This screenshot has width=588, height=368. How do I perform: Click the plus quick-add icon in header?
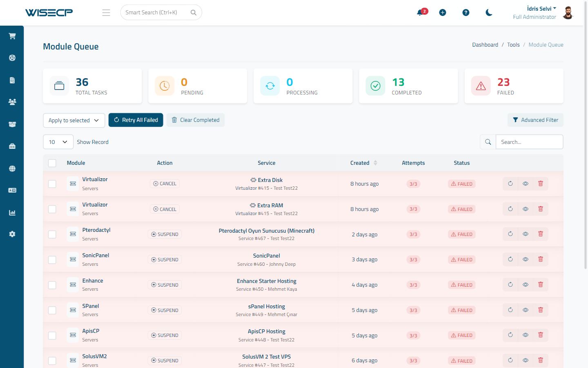(443, 13)
